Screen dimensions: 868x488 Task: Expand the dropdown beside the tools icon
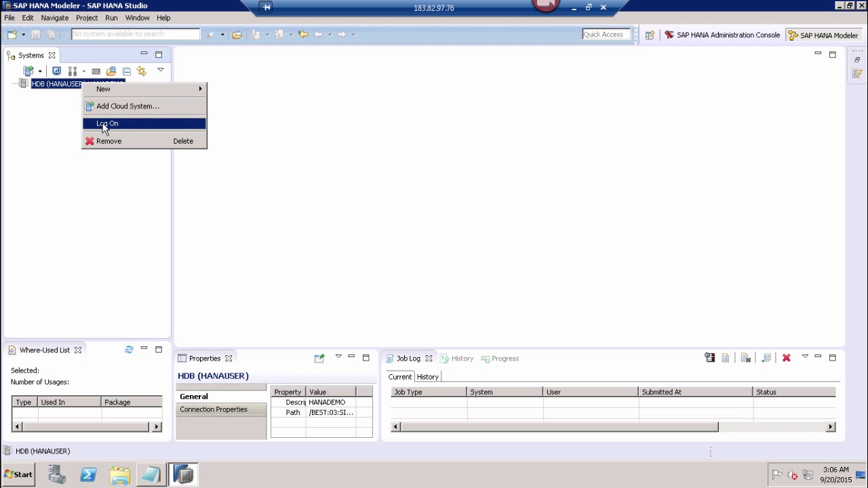(x=83, y=71)
